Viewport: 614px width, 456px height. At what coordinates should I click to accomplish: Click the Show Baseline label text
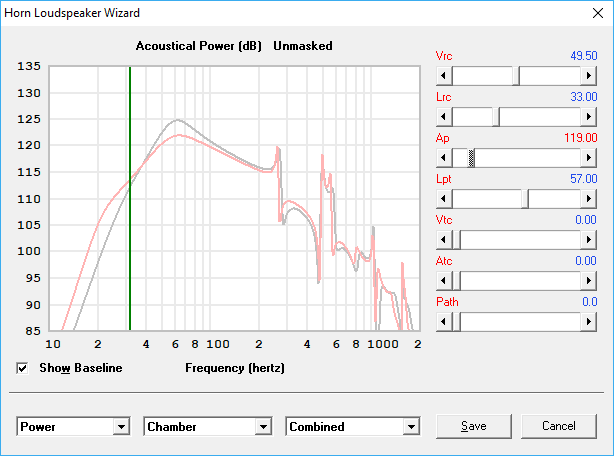tap(81, 368)
